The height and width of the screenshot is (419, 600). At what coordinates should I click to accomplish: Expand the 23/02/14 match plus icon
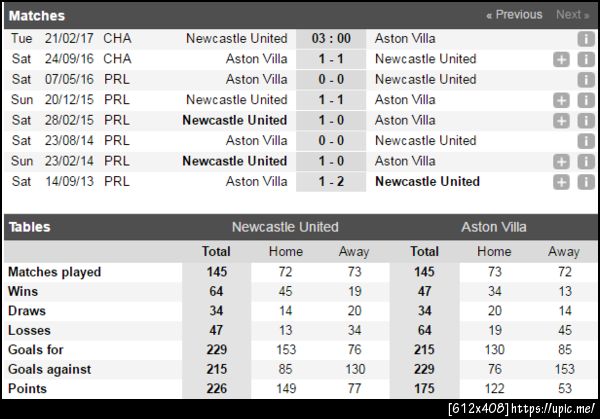[561, 161]
